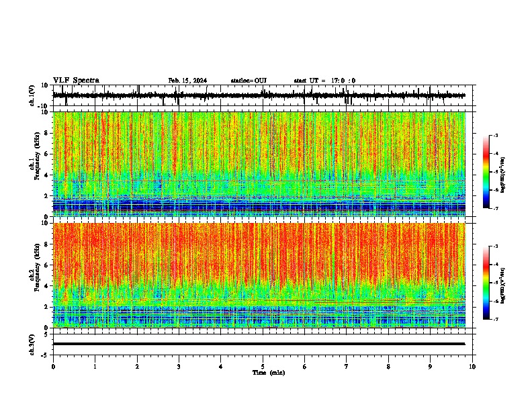Click inside the ch.2 spectrogram panel

tap(259, 275)
